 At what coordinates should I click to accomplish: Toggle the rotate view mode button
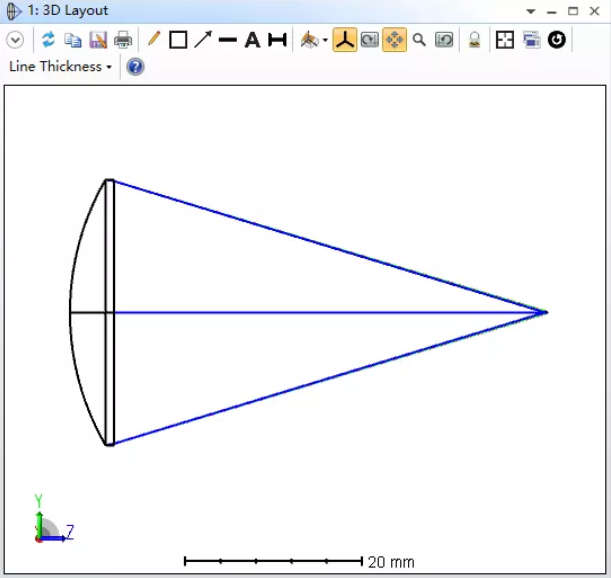370,40
